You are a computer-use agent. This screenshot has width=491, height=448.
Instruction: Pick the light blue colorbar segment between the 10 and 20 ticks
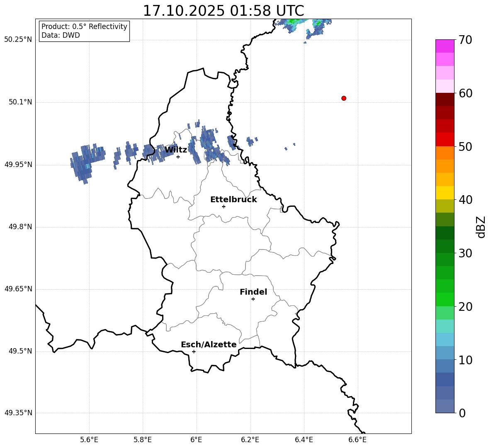[x=445, y=339]
